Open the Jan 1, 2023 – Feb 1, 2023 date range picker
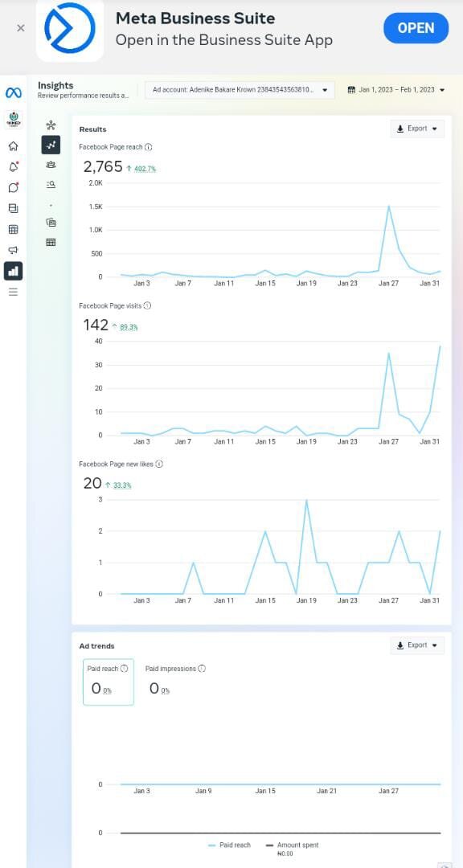The image size is (463, 868). click(396, 90)
